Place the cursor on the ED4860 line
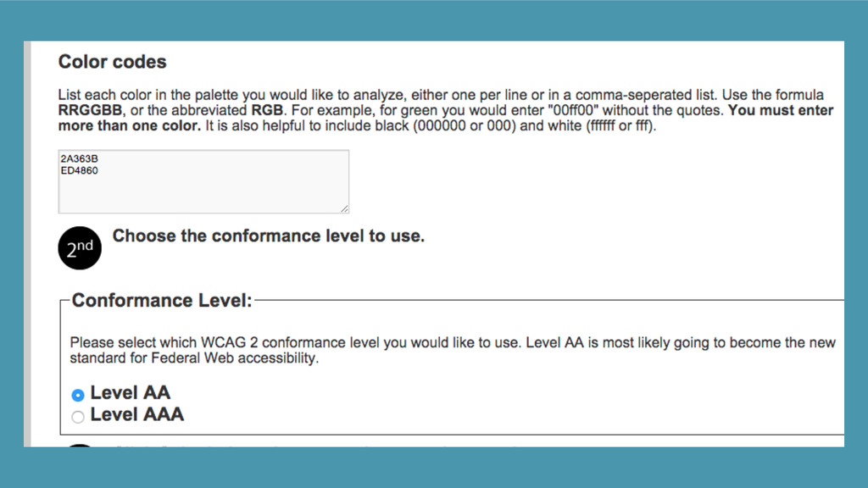The height and width of the screenshot is (488, 868). 79,171
